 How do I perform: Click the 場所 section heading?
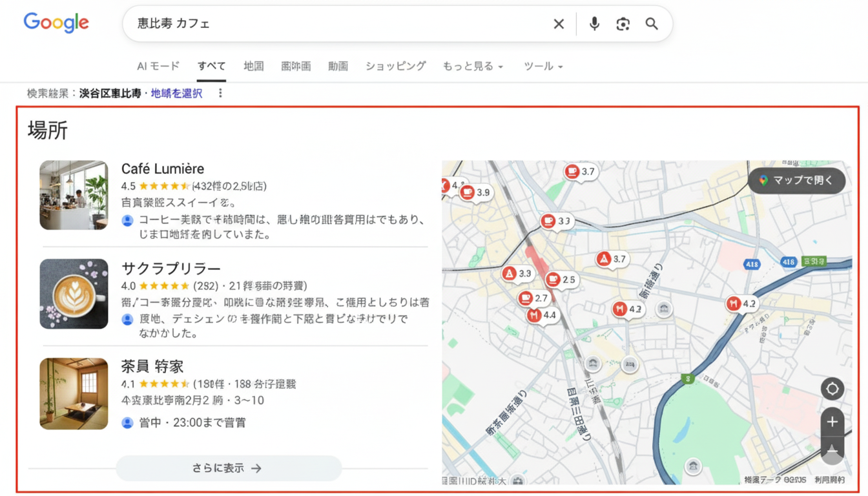point(48,130)
